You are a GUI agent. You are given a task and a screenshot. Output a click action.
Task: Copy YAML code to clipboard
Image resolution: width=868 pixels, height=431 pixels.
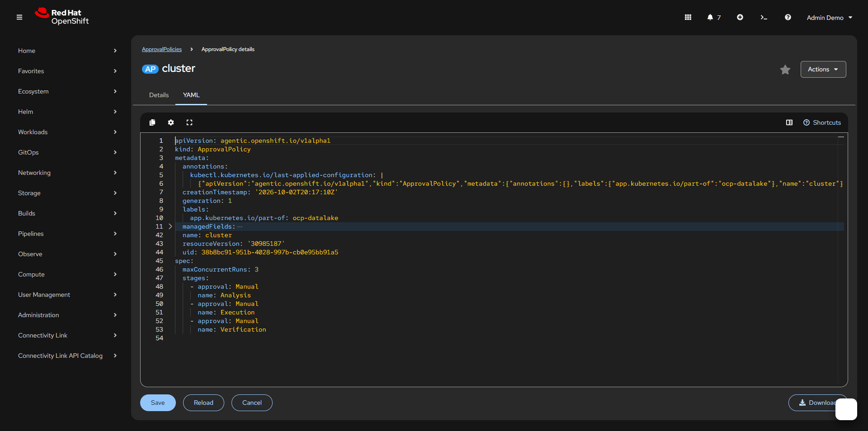pos(152,122)
